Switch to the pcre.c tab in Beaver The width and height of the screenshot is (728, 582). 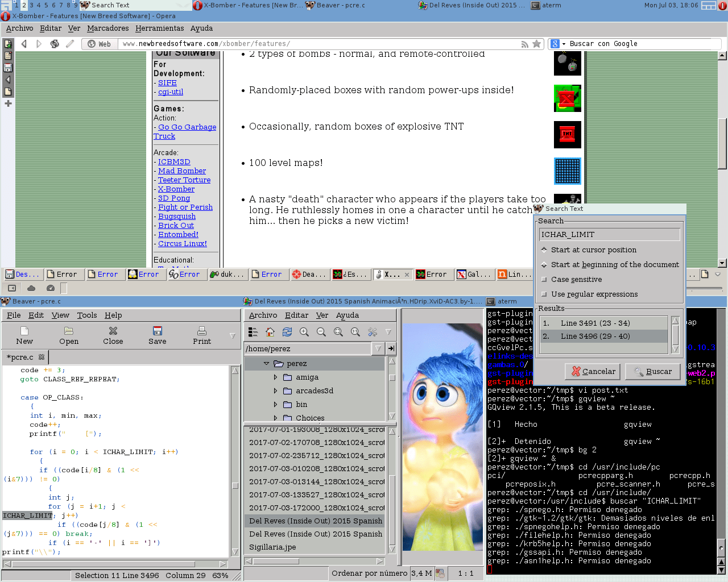tap(20, 357)
